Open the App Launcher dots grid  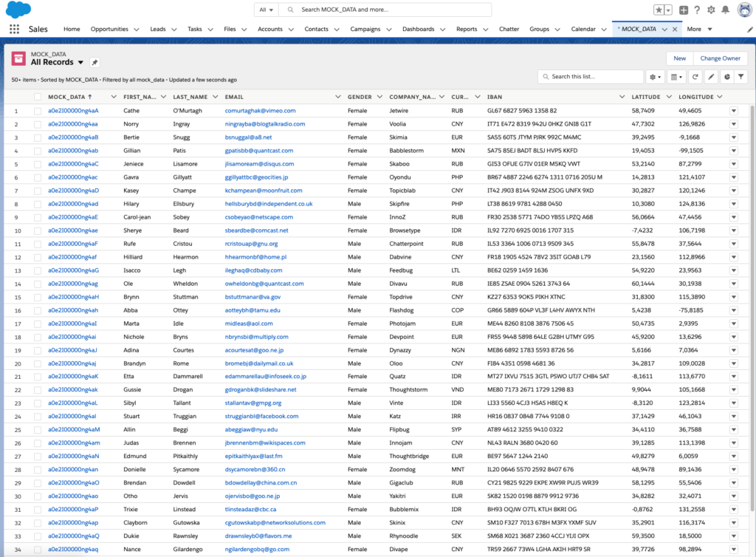click(15, 30)
